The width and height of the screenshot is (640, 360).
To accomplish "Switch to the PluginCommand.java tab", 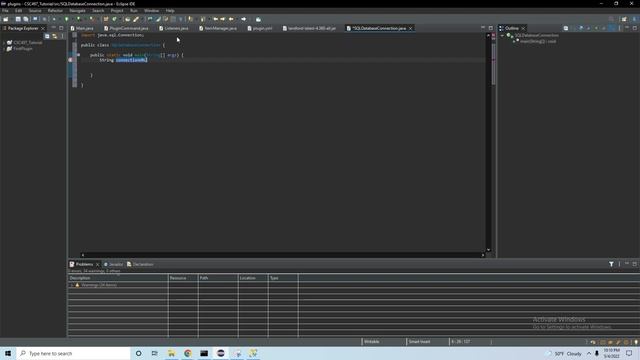I will [126, 28].
